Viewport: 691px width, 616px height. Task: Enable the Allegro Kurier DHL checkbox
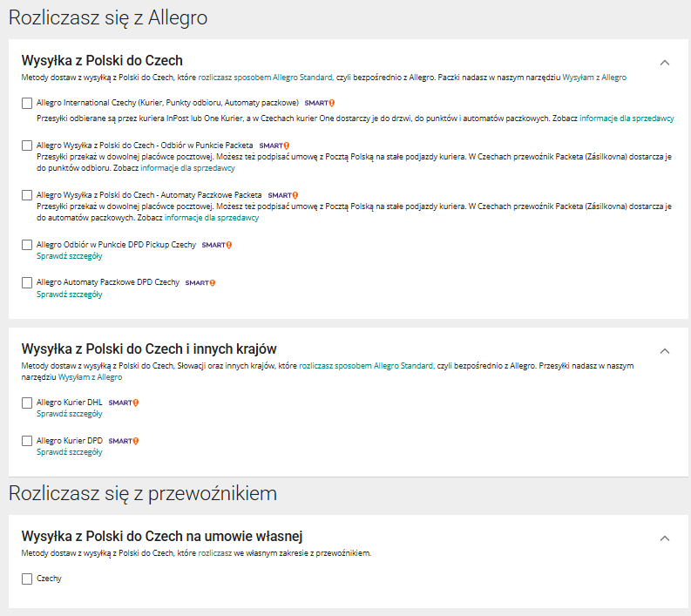[x=27, y=403]
